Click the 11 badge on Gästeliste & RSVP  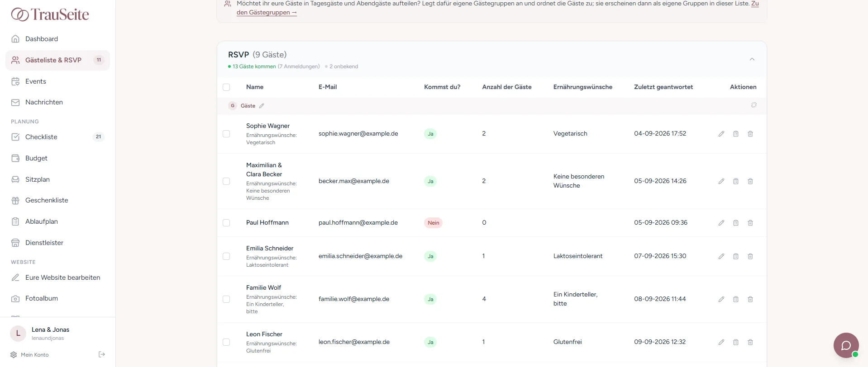99,60
